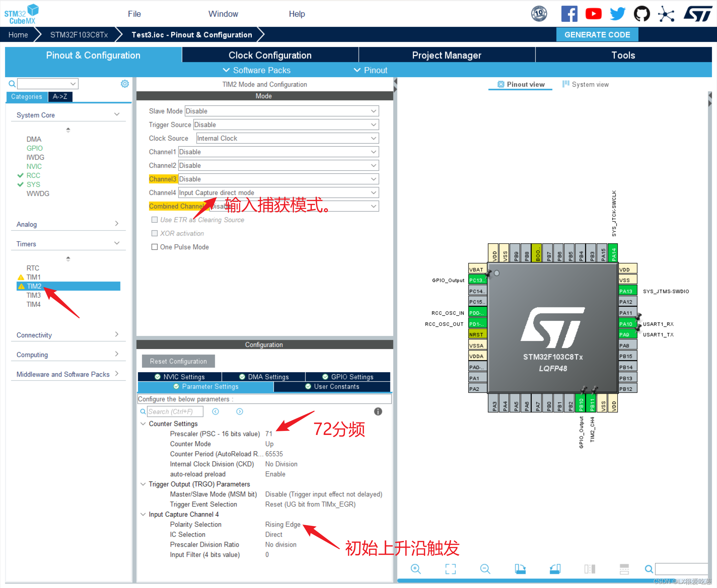The image size is (717, 588).
Task: Open the Channel3 dropdown
Action: point(278,179)
